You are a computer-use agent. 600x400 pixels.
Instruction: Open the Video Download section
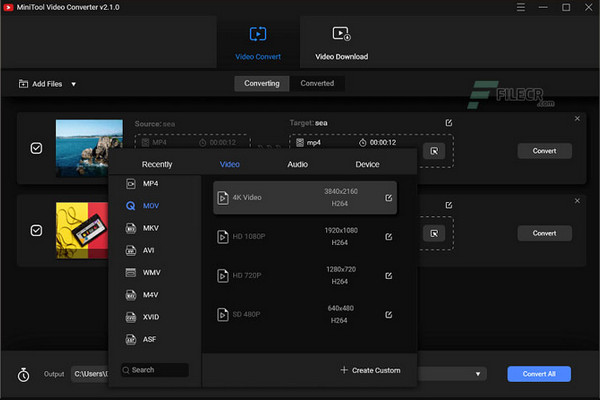tap(341, 43)
